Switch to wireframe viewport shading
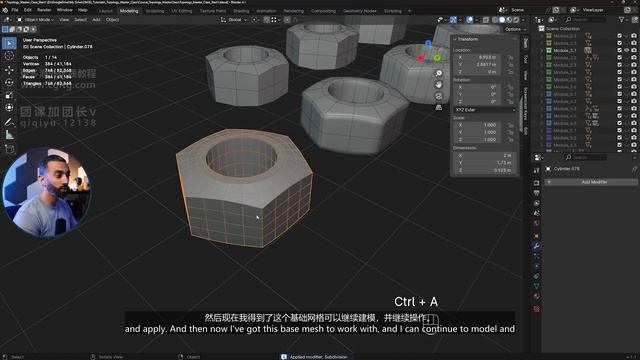 [x=495, y=20]
